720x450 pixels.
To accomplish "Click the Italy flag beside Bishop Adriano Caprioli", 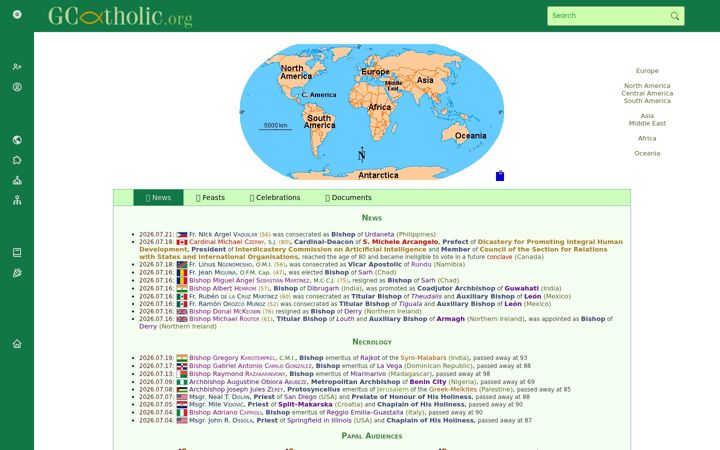I will tap(182, 413).
